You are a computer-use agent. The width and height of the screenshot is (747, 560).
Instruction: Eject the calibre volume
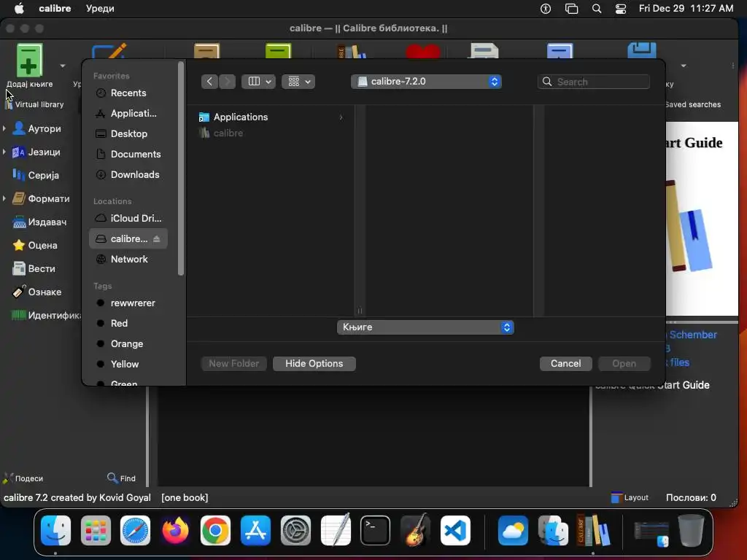coord(157,238)
